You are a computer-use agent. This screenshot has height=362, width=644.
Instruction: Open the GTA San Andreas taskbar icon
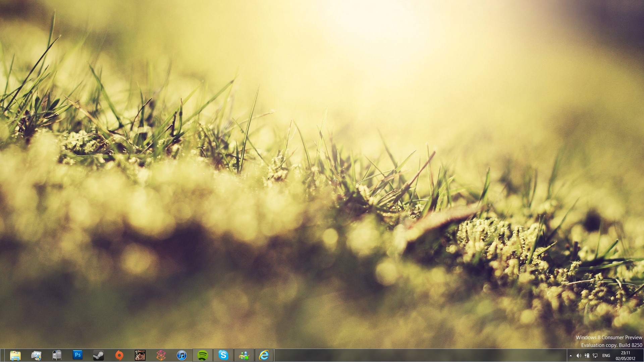click(140, 355)
